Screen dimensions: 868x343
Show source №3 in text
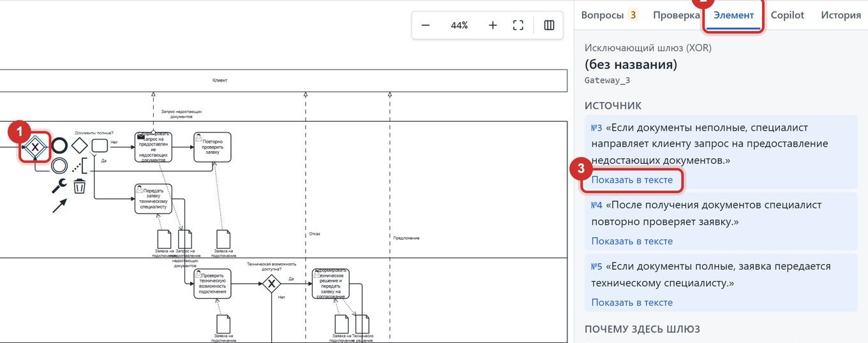[x=632, y=180]
